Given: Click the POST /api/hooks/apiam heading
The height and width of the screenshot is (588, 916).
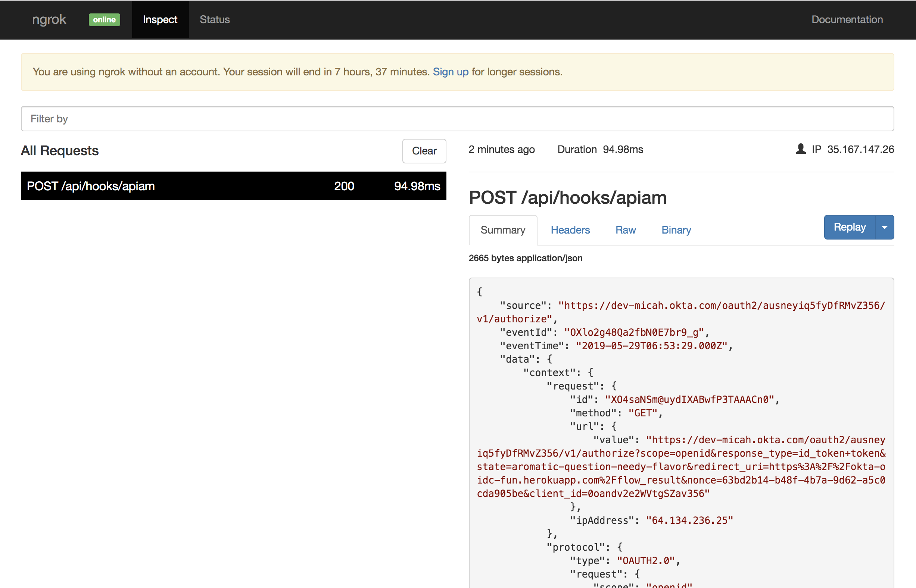Looking at the screenshot, I should (x=567, y=198).
